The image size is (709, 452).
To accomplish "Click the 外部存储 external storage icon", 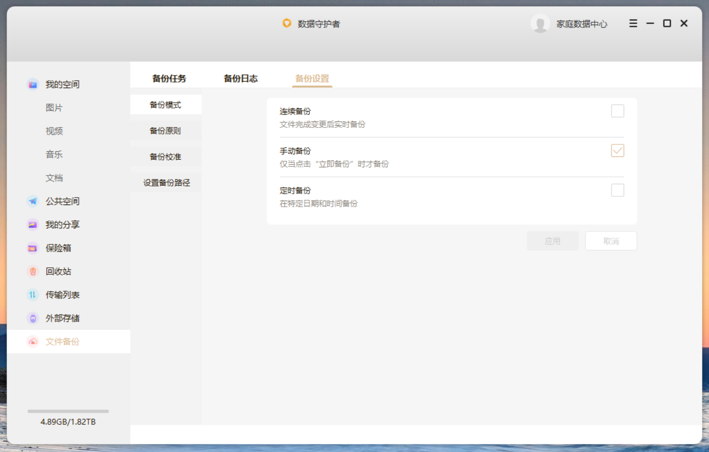I will click(33, 318).
